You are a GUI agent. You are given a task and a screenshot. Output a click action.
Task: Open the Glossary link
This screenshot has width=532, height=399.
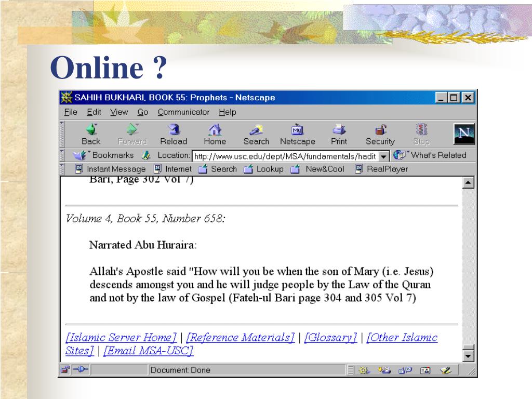point(330,337)
